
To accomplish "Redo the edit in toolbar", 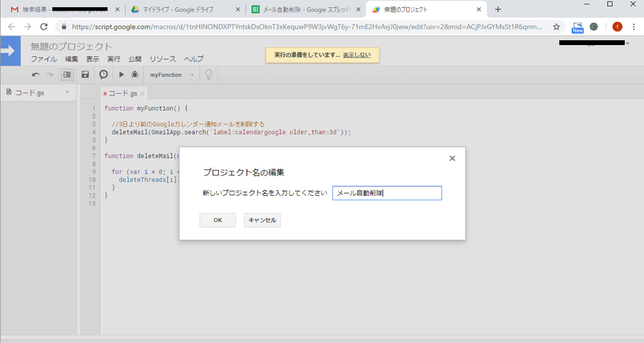I will click(x=49, y=74).
